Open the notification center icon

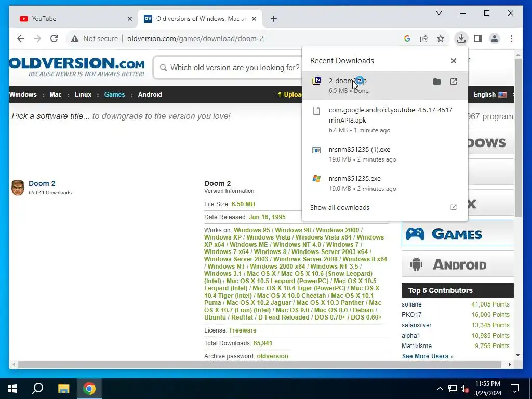point(515,389)
